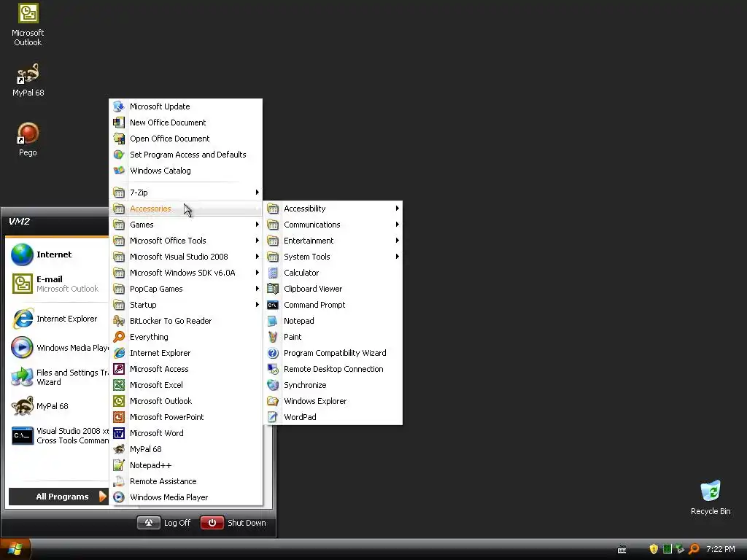Expand Microsoft Visual Studio 2008 submenu arrow

(258, 257)
